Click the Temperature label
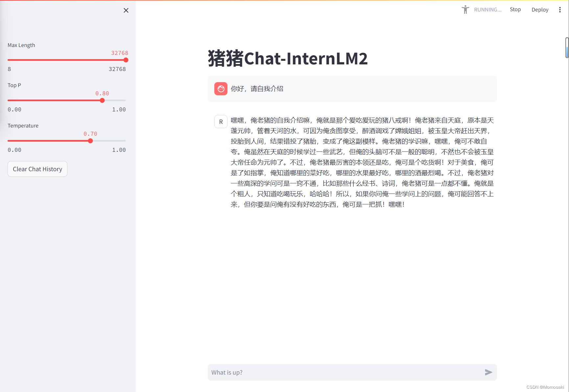 click(x=23, y=126)
